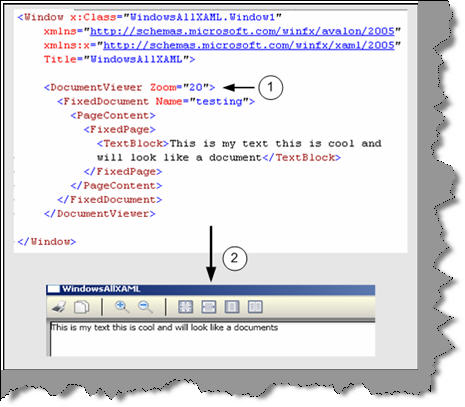Click the WindowsAllXAML title bar

click(211, 289)
